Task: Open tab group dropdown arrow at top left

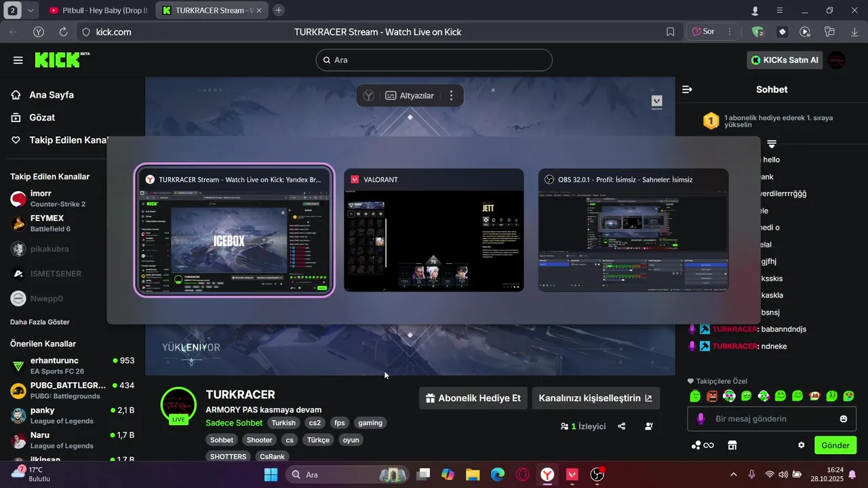Action: click(31, 11)
